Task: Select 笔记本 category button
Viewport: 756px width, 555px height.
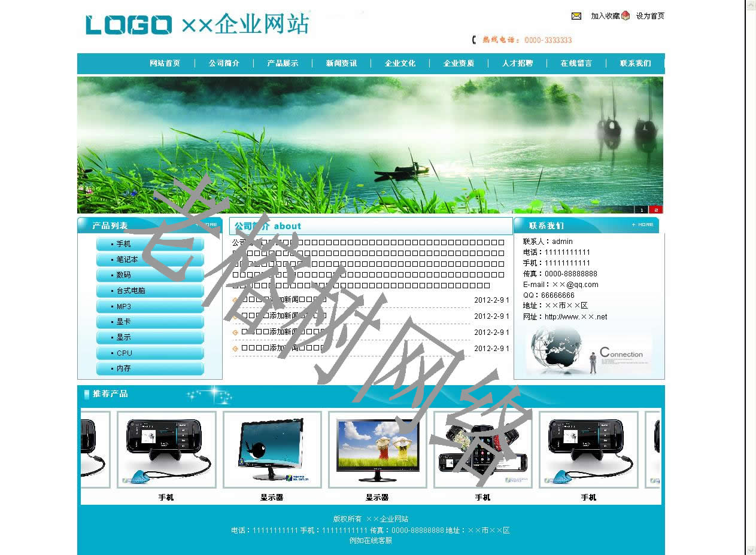Action: click(x=150, y=260)
